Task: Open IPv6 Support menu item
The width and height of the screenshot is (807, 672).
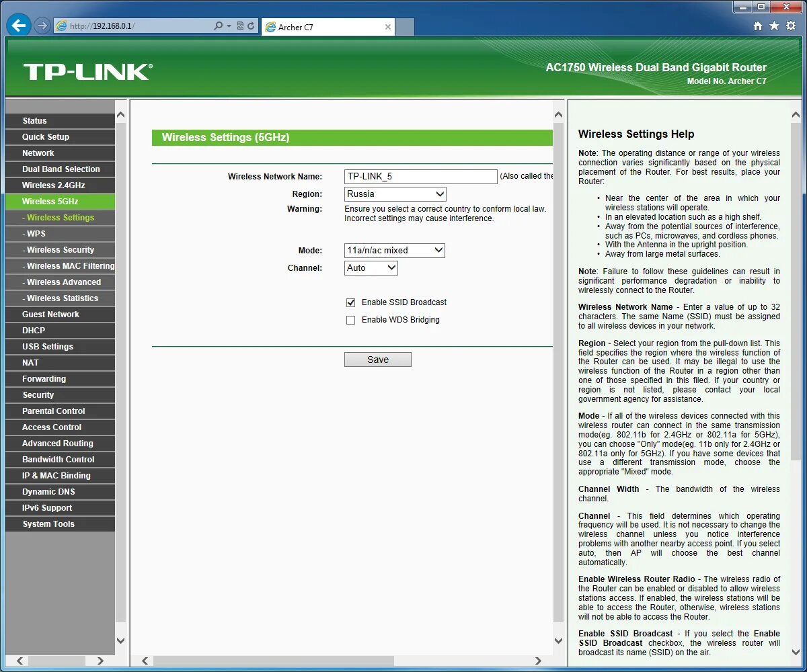Action: coord(60,508)
